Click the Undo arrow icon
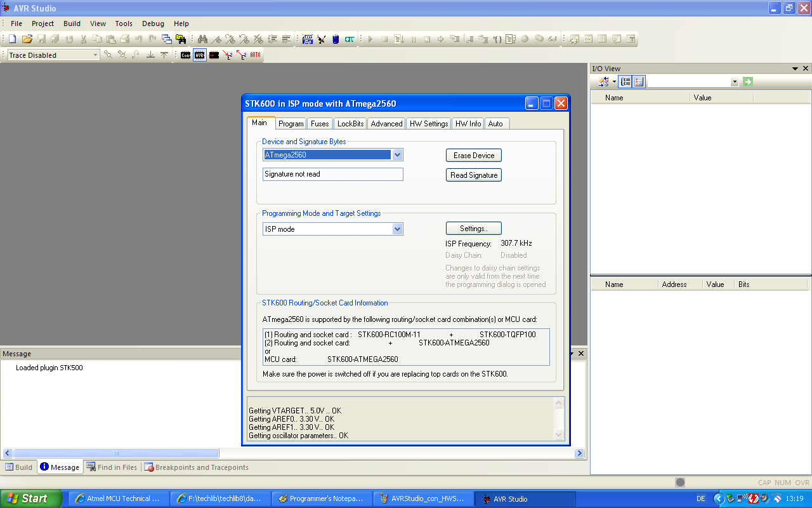This screenshot has height=508, width=812. click(139, 39)
